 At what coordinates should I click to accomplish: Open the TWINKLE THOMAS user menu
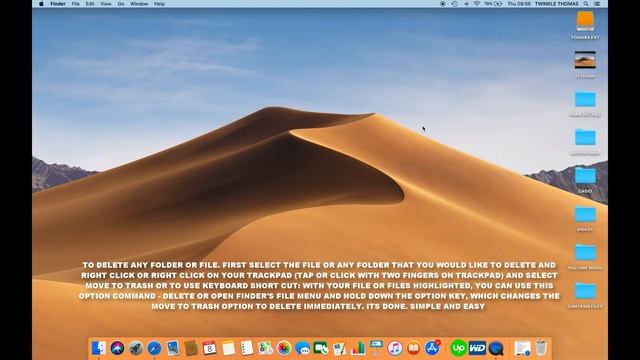point(557,4)
